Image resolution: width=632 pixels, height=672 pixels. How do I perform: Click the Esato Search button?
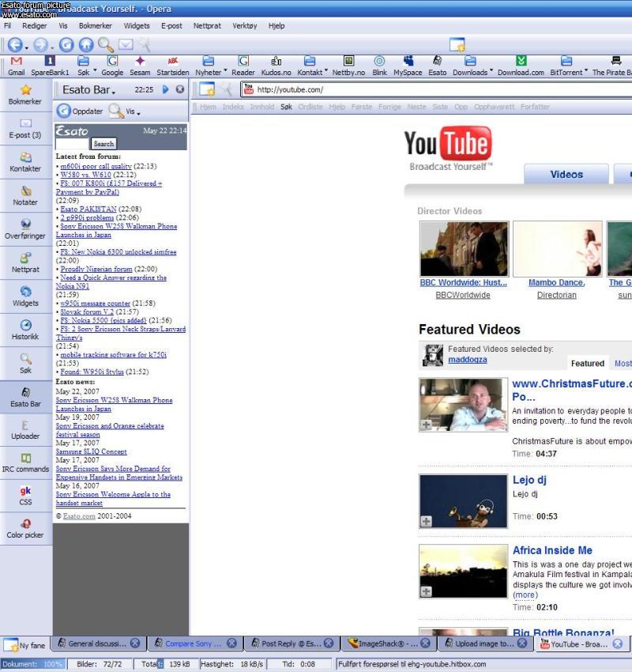coord(103,144)
